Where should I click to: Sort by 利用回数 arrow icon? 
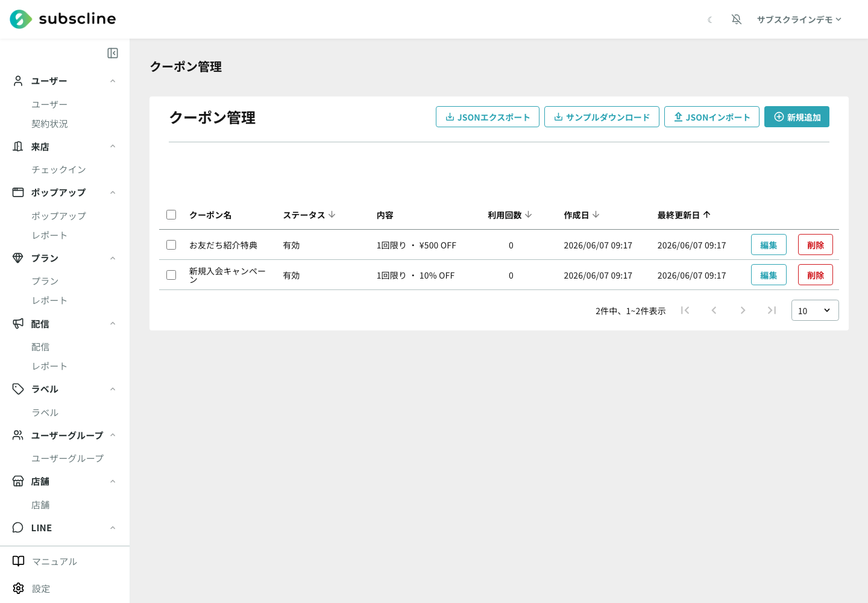click(529, 215)
